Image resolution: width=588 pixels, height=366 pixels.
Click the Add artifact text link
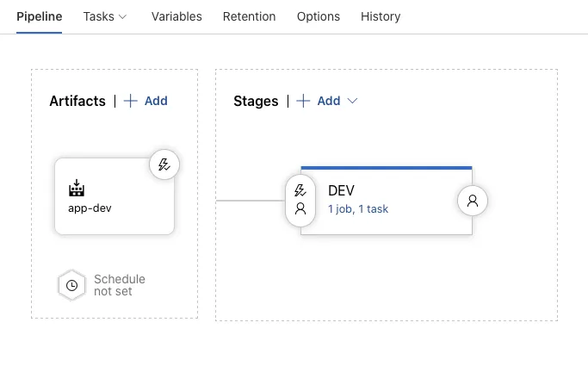156,101
